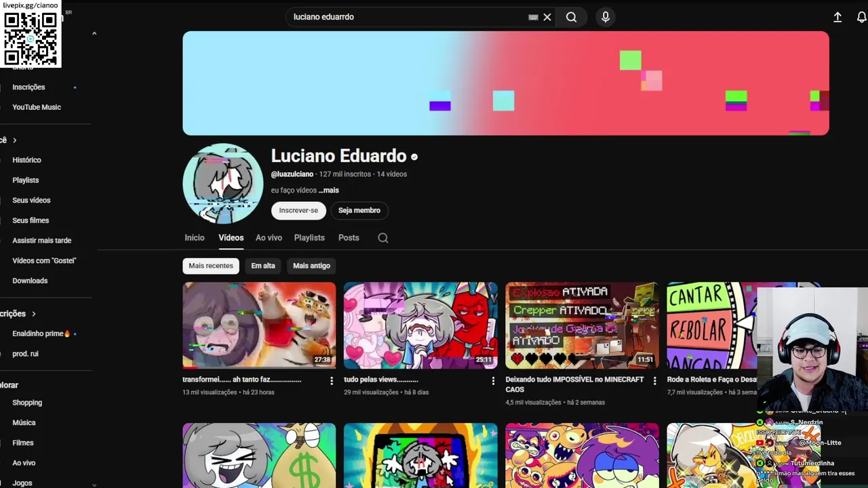Open the 'Rode a Roleta' video thumbnail

click(712, 325)
